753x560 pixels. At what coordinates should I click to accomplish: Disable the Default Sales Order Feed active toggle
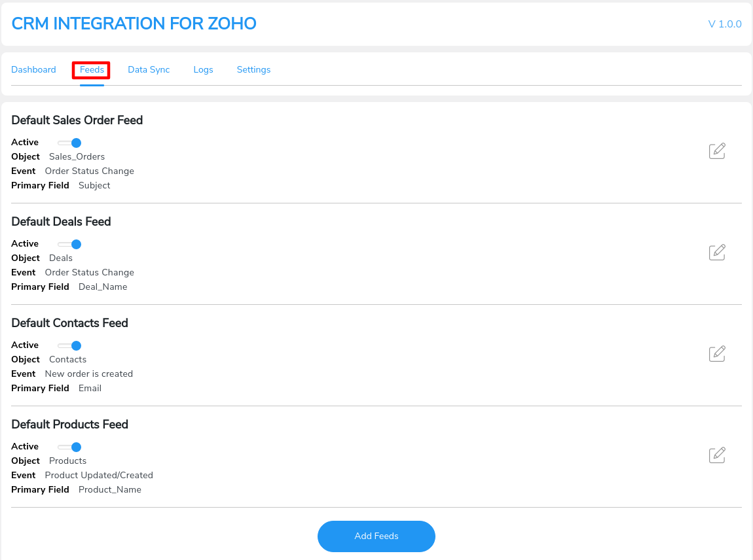point(69,143)
